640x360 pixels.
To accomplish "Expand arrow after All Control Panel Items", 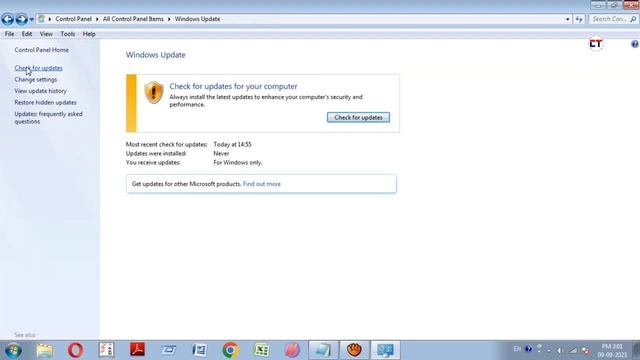I will tap(169, 19).
